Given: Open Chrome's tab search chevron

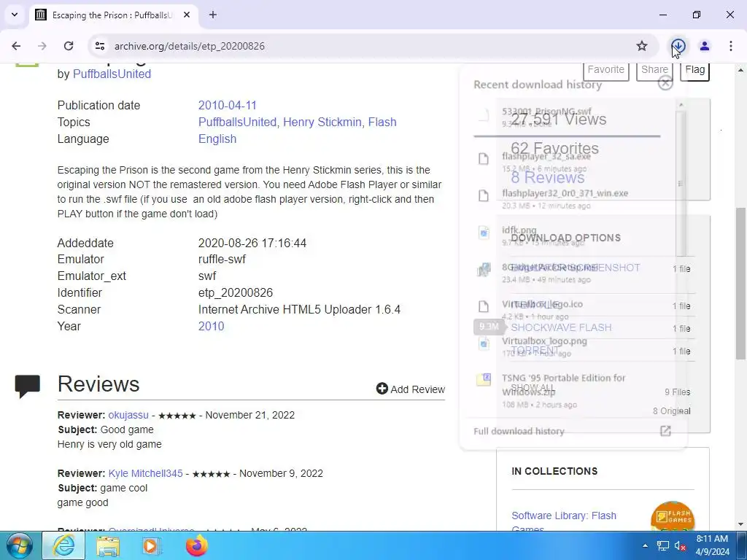Looking at the screenshot, I should tap(15, 15).
